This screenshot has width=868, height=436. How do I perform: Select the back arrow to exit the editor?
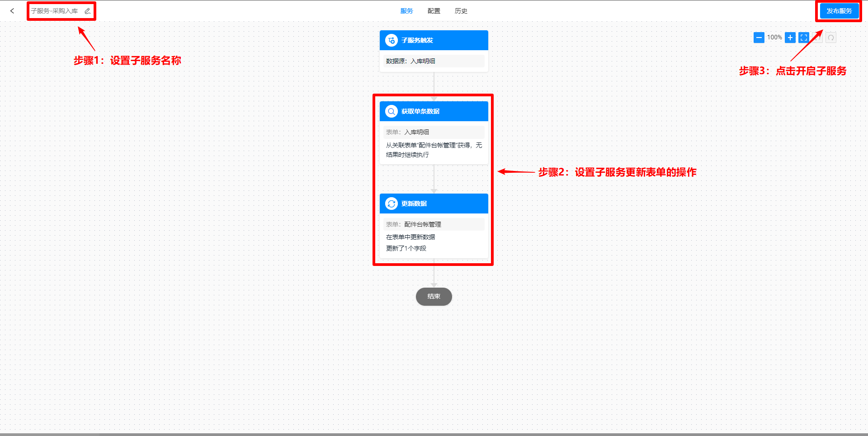12,11
